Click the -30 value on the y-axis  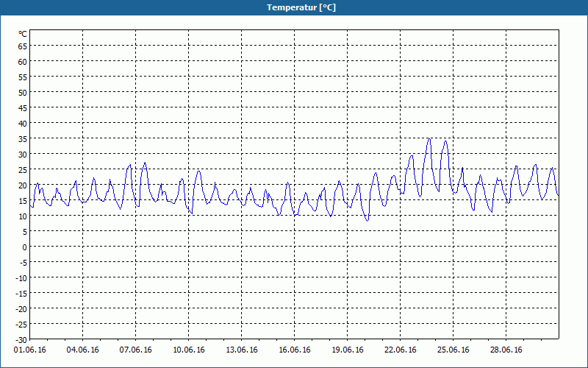pos(21,340)
